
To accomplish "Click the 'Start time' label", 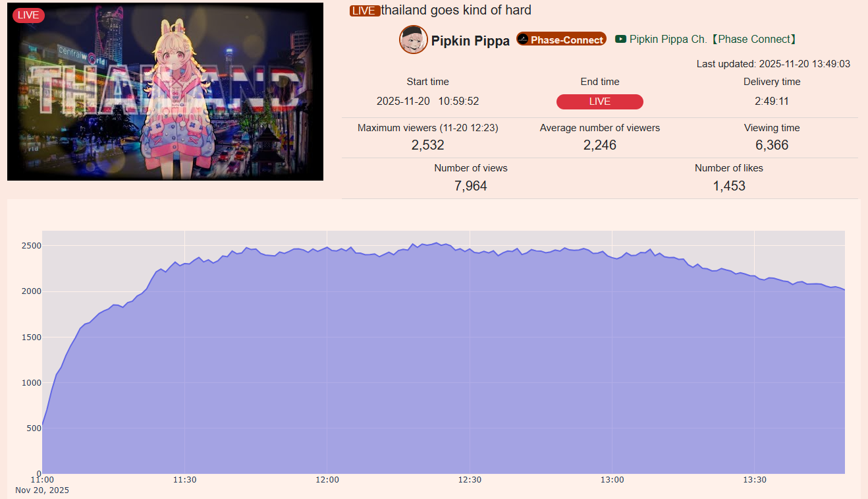I will (428, 82).
